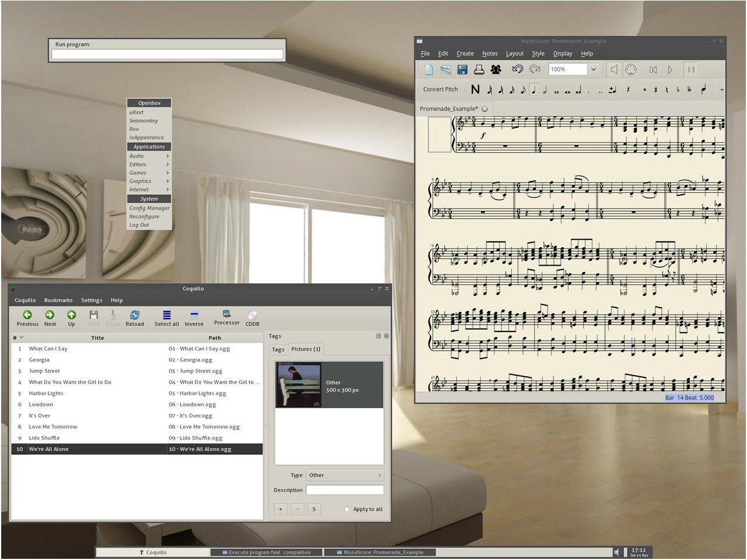Image resolution: width=747 pixels, height=560 pixels.
Task: Go Up one directory in Coquillo
Action: [x=72, y=318]
